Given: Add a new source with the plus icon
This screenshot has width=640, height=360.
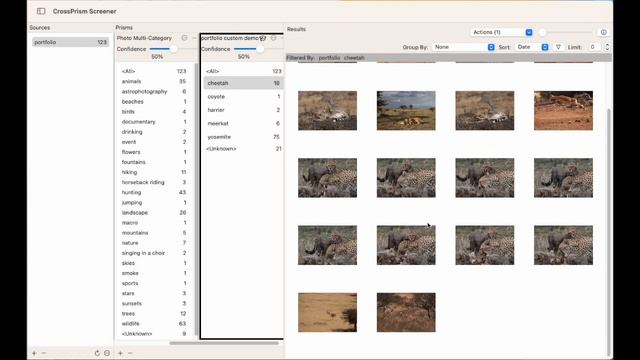Looking at the screenshot, I should point(34,353).
